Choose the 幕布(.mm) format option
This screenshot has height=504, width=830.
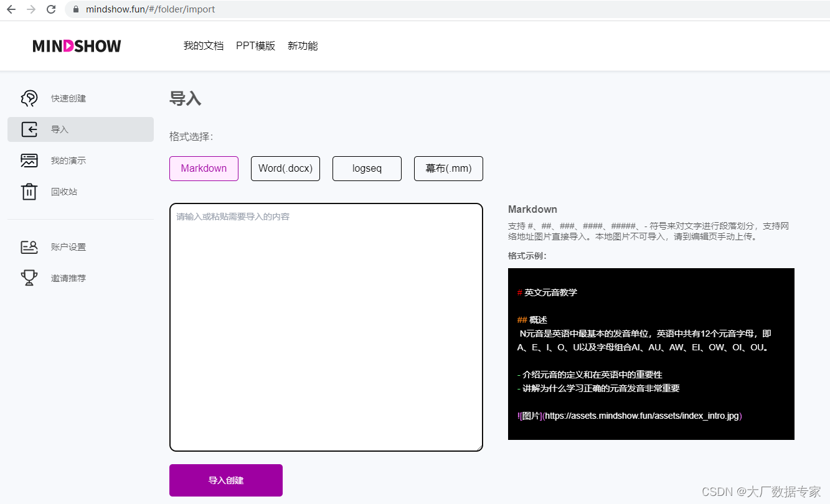tap(448, 169)
